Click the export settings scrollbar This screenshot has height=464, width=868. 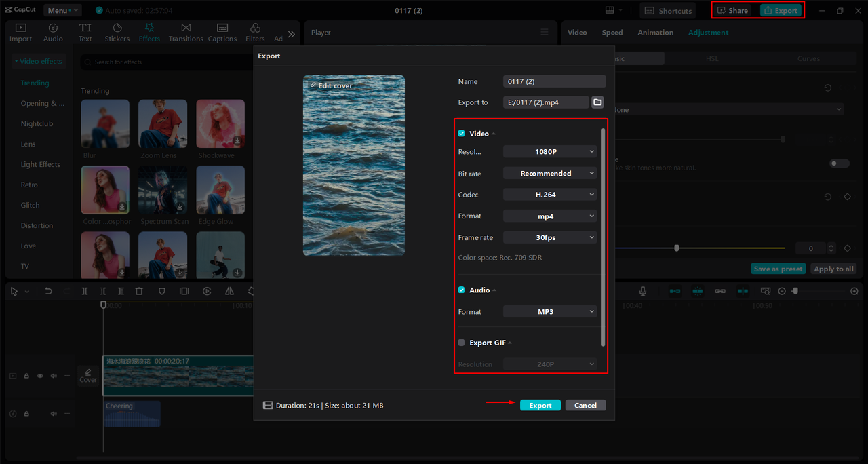pos(603,237)
